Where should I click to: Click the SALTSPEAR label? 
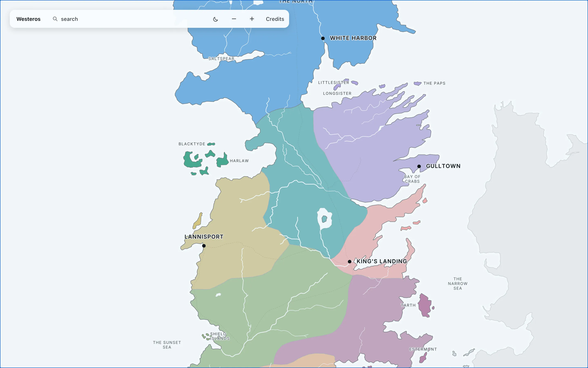221,59
